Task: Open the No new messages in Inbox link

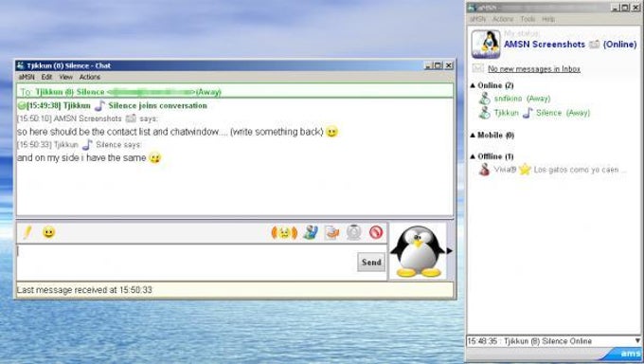Action: [534, 68]
